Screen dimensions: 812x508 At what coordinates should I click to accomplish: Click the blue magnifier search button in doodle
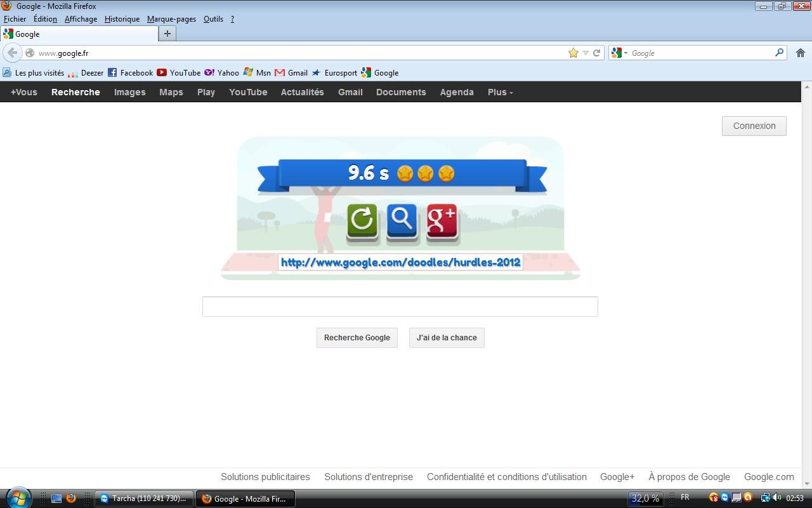click(x=402, y=222)
